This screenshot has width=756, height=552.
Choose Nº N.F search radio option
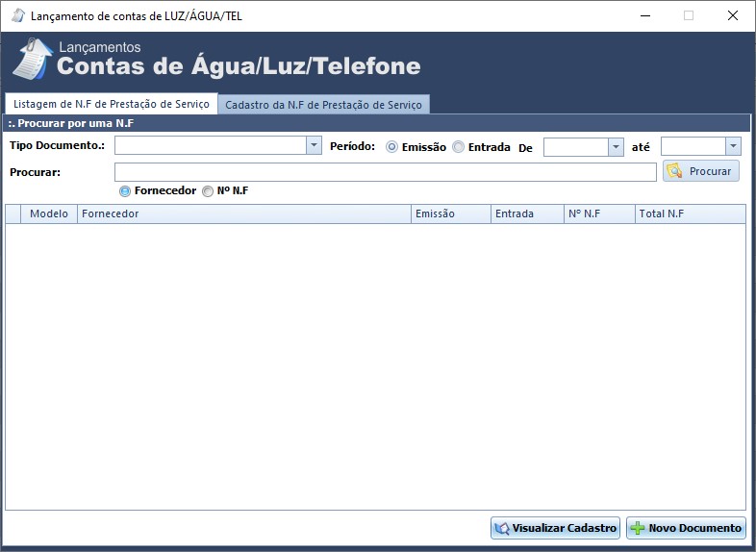[x=208, y=191]
